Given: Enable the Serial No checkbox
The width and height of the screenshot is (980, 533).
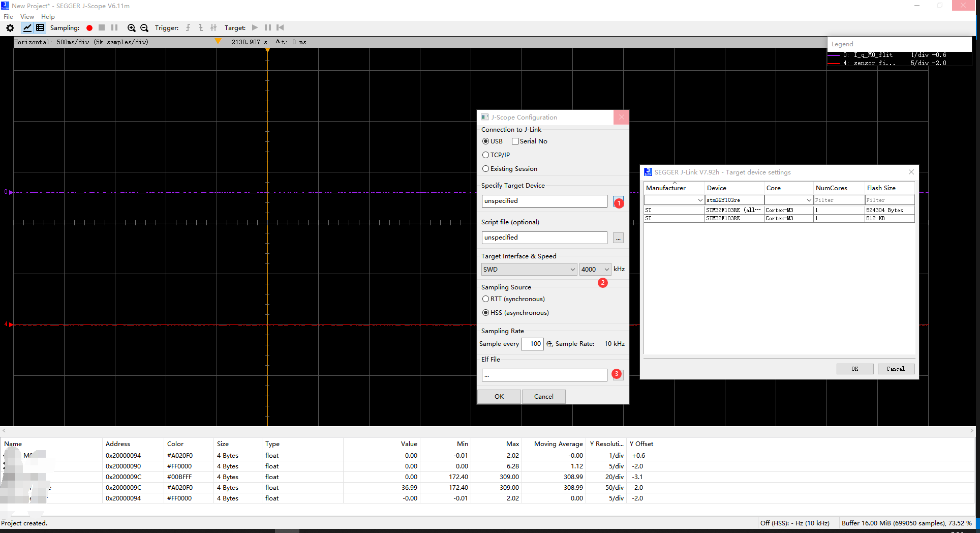Looking at the screenshot, I should point(515,141).
